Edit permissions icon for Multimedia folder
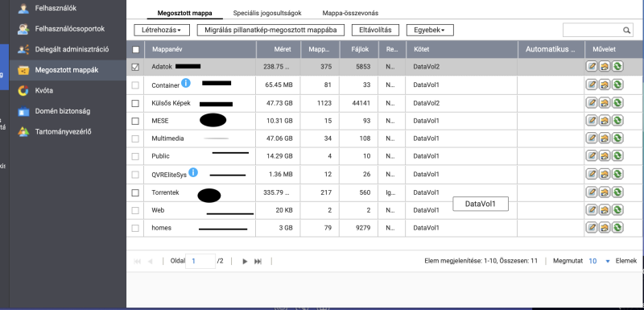644x310 pixels. [605, 138]
